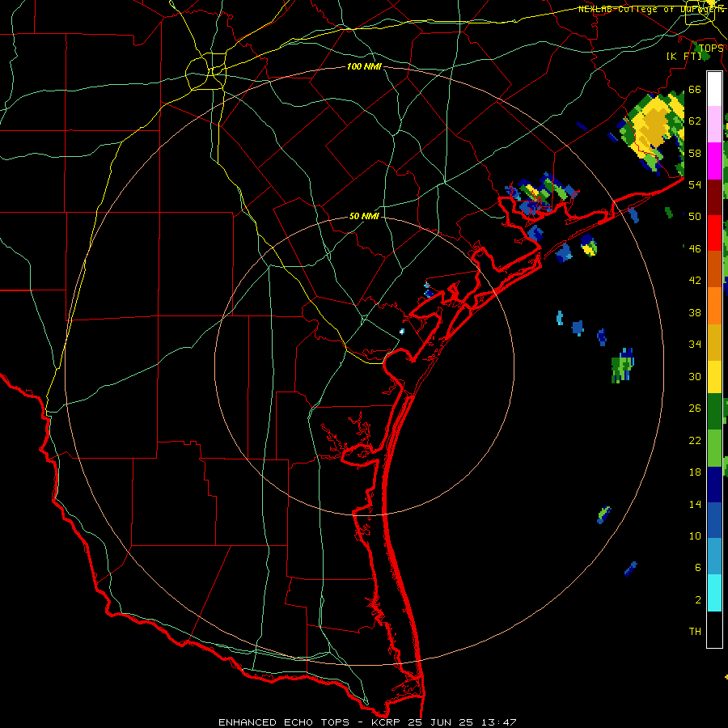Click the tiny white echo inside the 50 NMI ring

401,332
